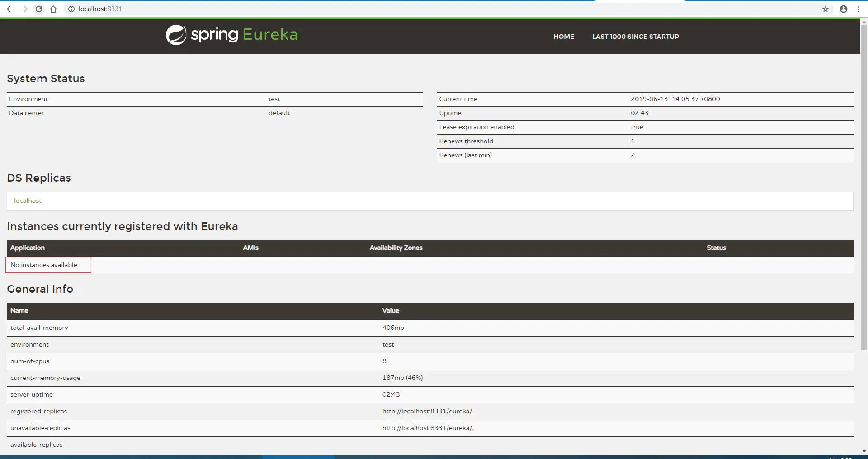The height and width of the screenshot is (459, 868).
Task: Go back using the browser back arrow
Action: pos(10,9)
